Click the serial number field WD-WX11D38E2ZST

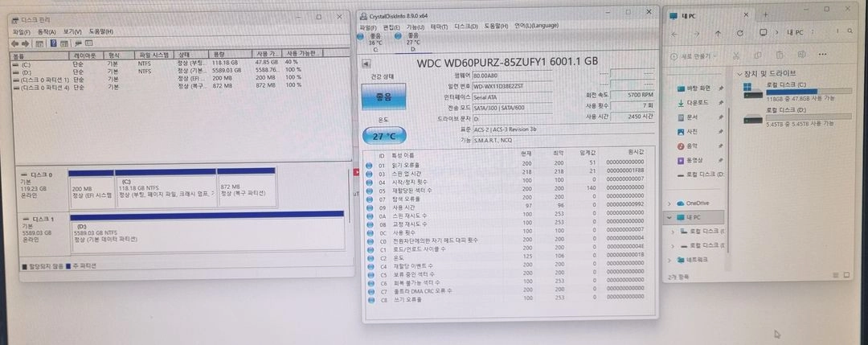click(x=512, y=87)
